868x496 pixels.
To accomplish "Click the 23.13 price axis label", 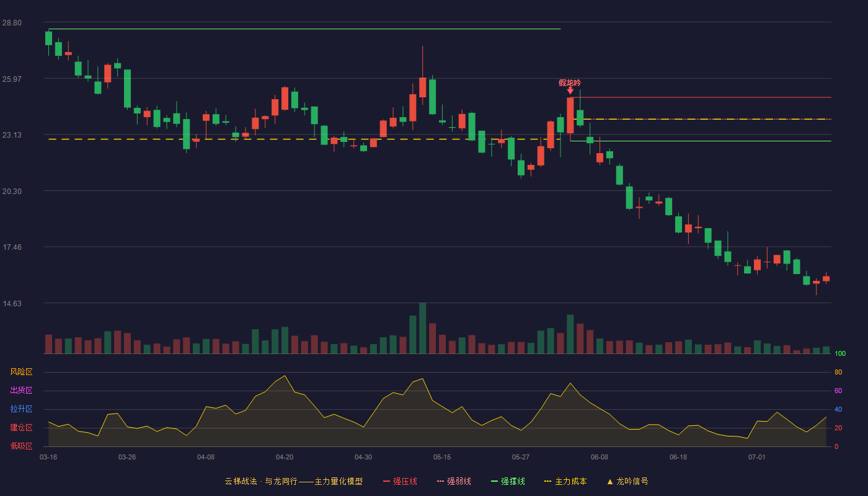I will pos(12,135).
